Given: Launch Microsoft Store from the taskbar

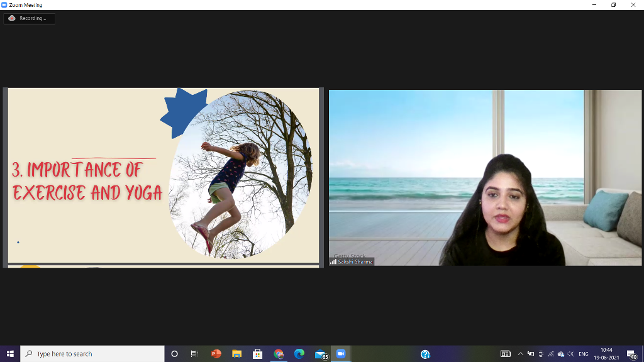Looking at the screenshot, I should point(257,354).
